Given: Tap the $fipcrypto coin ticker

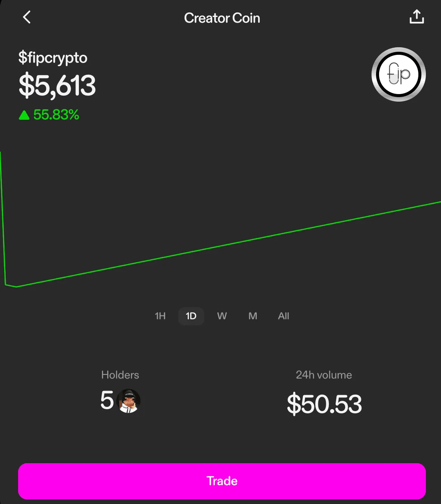Looking at the screenshot, I should coord(53,59).
